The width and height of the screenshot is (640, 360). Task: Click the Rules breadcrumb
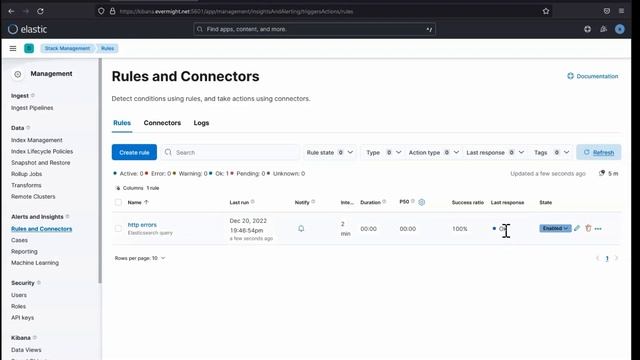click(x=107, y=49)
